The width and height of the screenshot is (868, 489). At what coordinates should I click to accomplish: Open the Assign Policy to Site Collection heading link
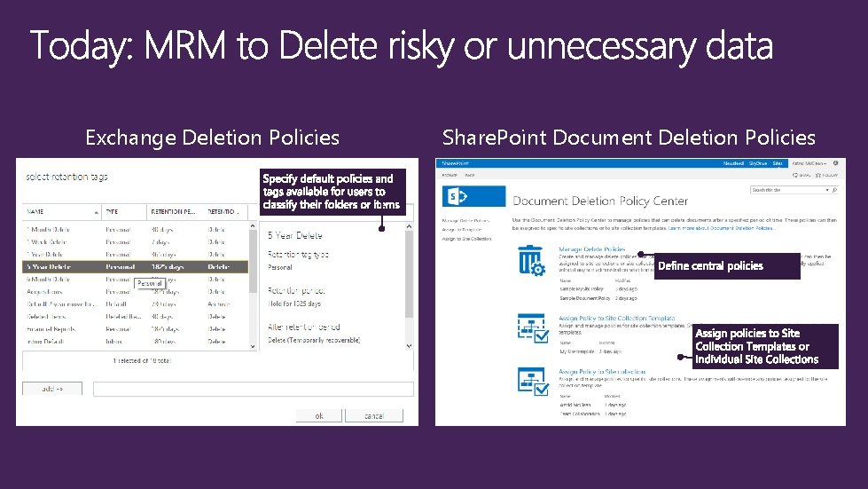pyautogui.click(x=602, y=372)
